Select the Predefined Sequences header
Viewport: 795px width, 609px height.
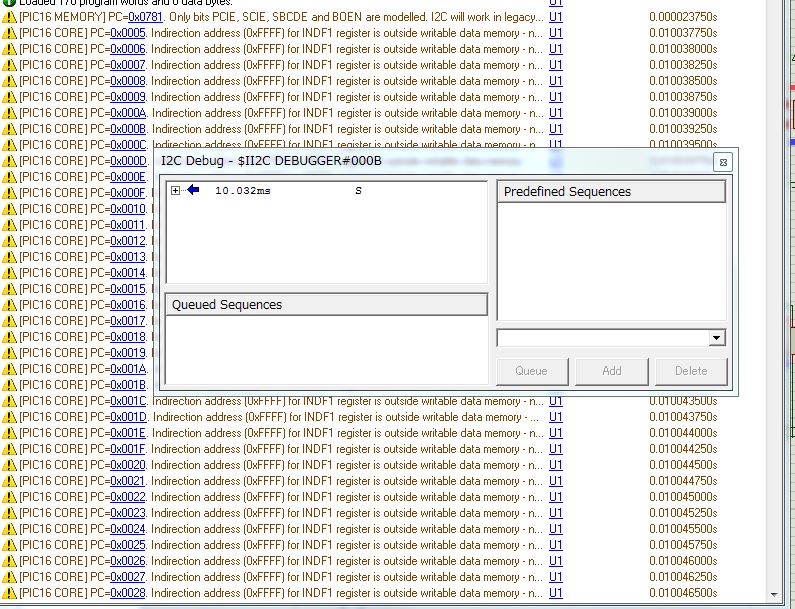pos(611,192)
